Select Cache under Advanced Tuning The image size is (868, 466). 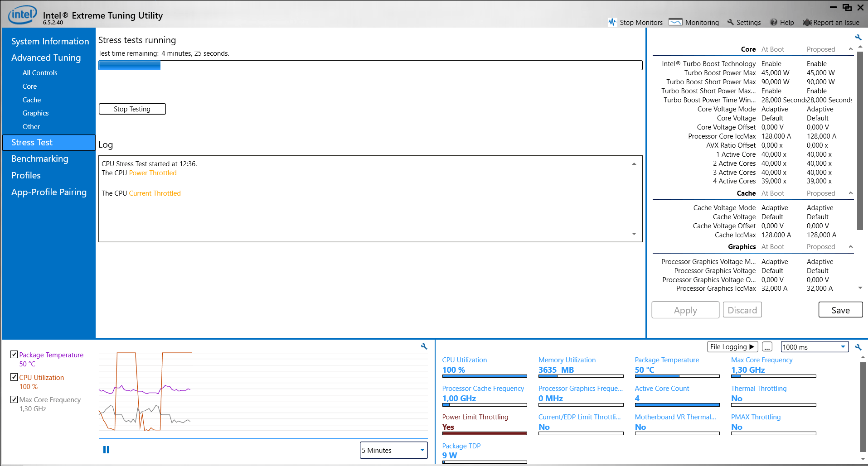point(32,100)
